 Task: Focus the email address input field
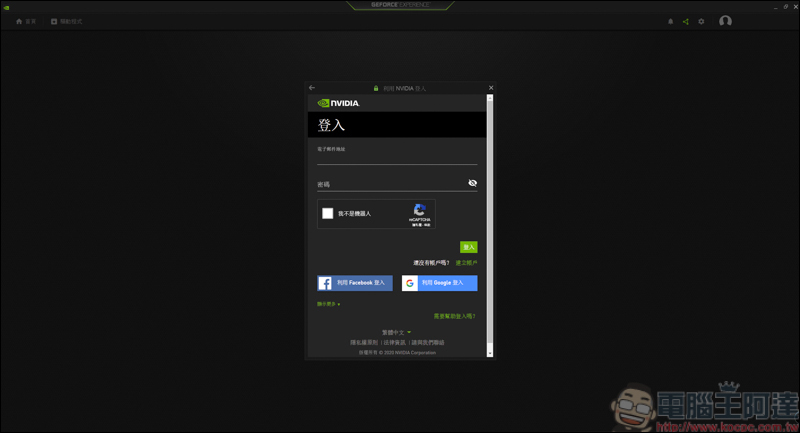(397, 159)
